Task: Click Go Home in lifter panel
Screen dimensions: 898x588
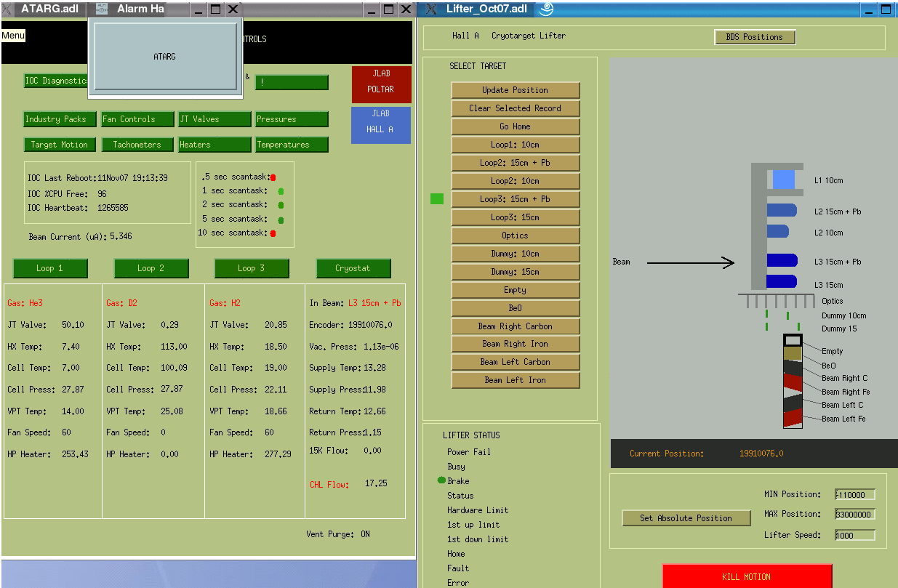Action: coord(516,126)
